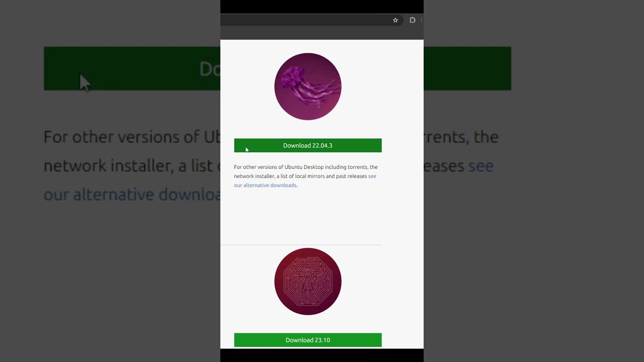Click blurred 'rrents, the' background text
This screenshot has width=644, height=362.
pyautogui.click(x=461, y=137)
